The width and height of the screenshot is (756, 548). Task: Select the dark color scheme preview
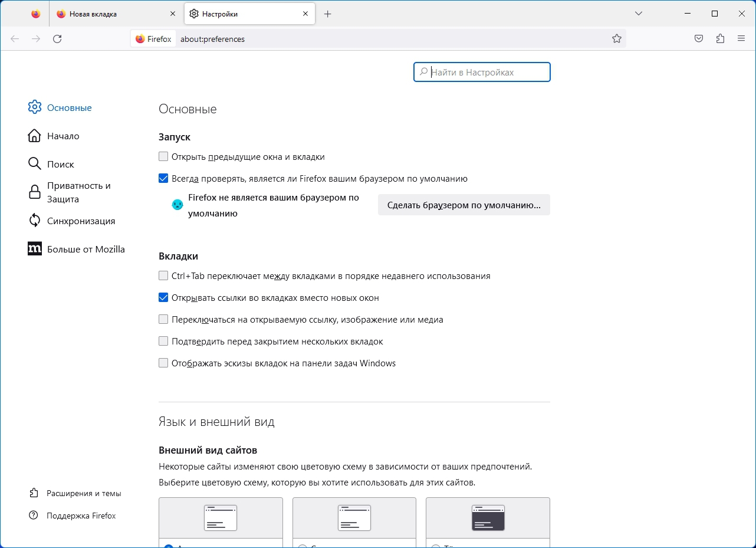tap(488, 518)
